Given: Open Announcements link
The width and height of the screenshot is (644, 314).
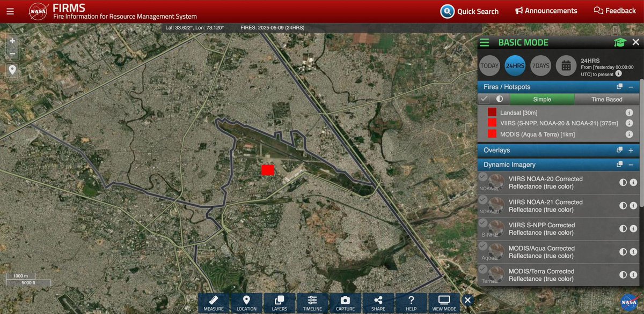Looking at the screenshot, I should tap(546, 11).
